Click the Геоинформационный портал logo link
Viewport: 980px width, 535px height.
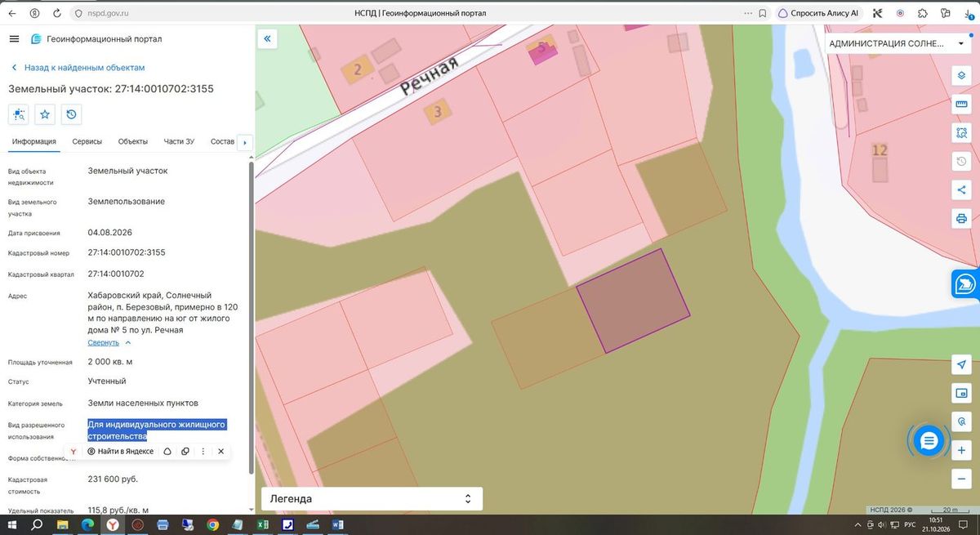coord(96,39)
